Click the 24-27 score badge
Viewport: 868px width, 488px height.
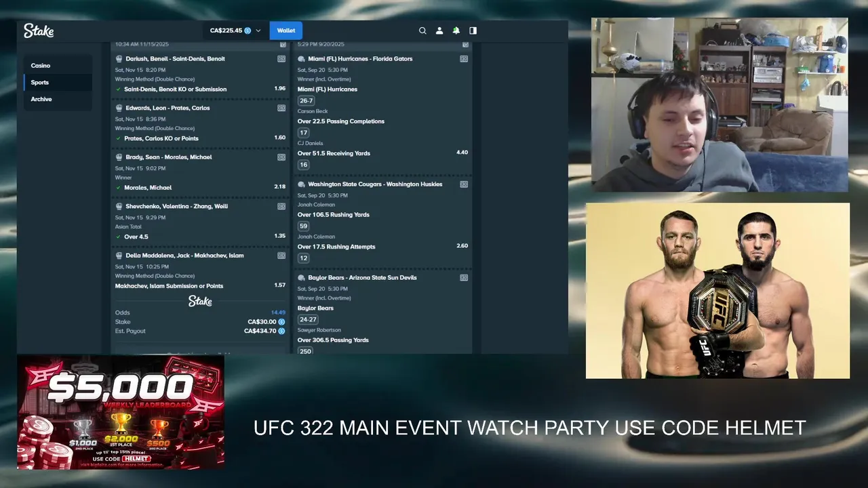308,320
